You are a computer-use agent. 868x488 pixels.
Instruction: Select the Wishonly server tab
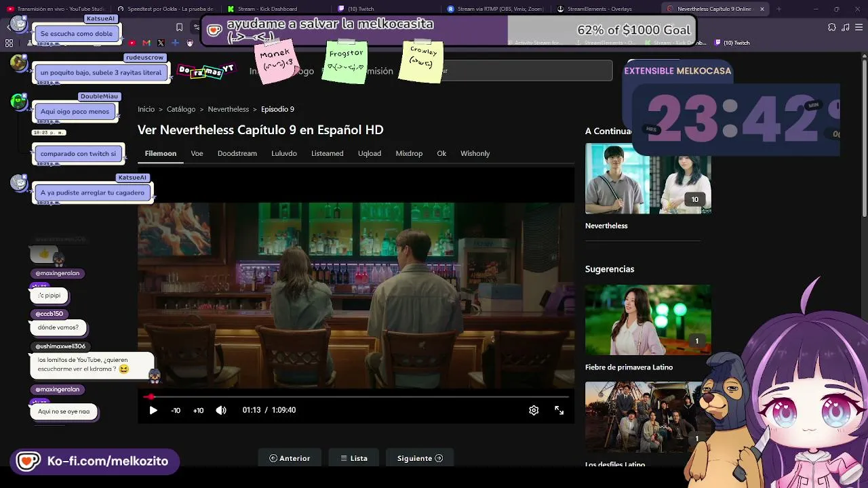point(475,153)
